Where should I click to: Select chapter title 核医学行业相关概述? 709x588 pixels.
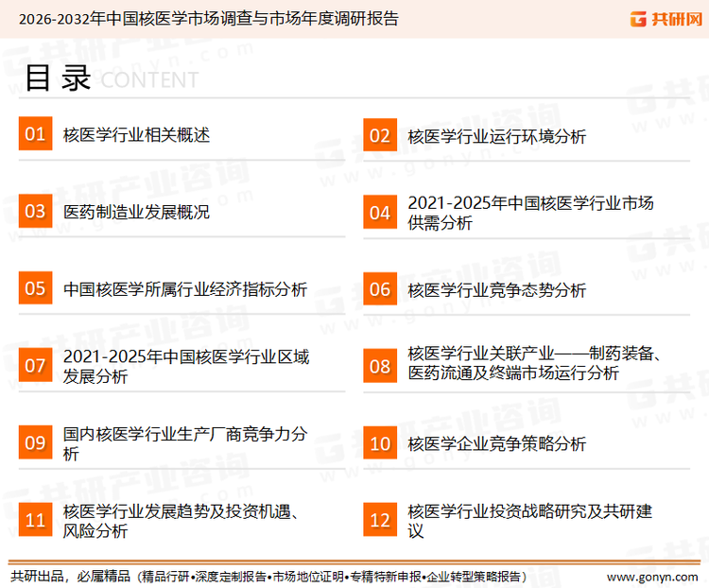point(136,135)
